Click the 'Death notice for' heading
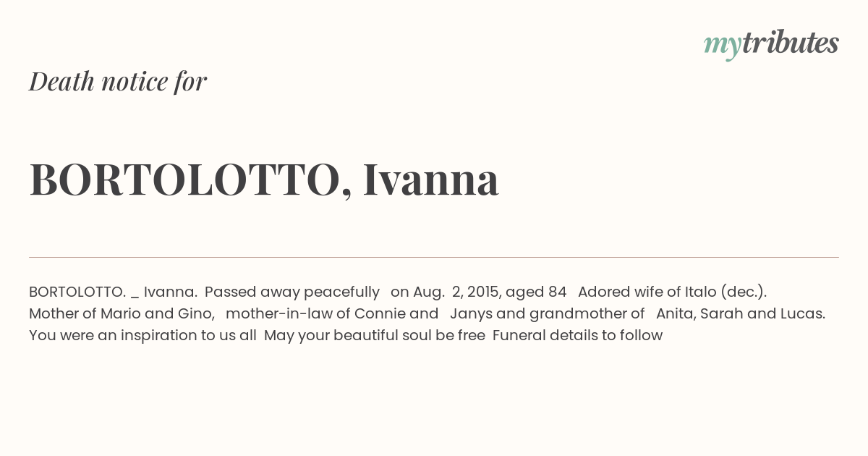This screenshot has height=456, width=868. pos(118,81)
